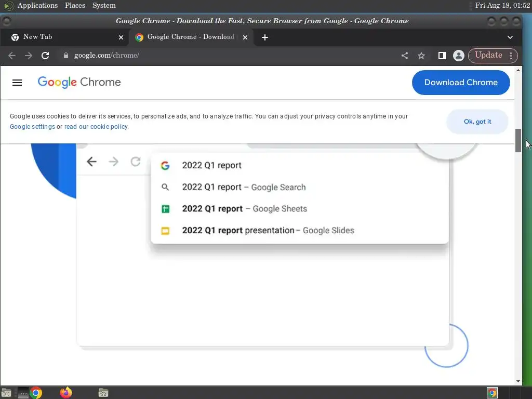The height and width of the screenshot is (399, 532).
Task: Open the System menu
Action: 104,5
